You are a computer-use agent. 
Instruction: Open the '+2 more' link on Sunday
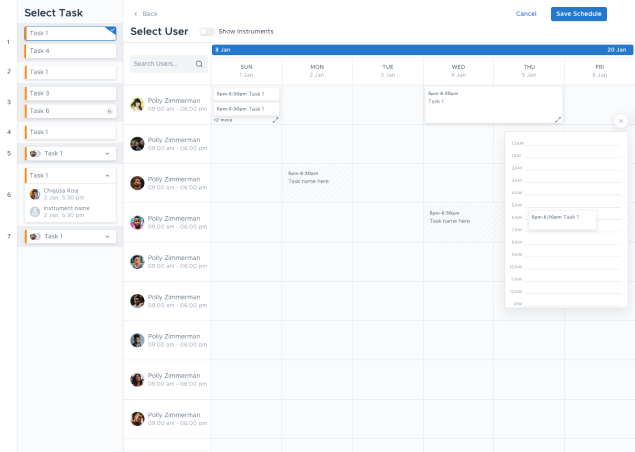(223, 120)
